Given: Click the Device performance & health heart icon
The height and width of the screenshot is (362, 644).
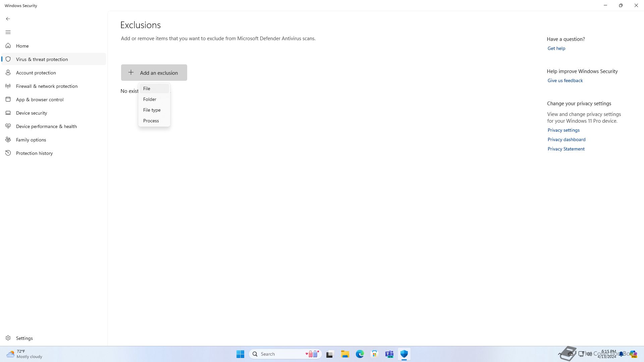Looking at the screenshot, I should 8,126.
